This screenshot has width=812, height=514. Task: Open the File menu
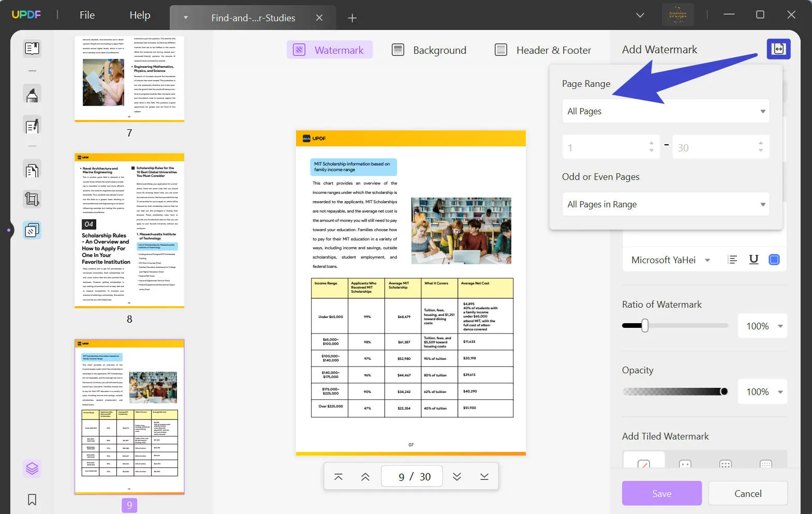point(87,15)
